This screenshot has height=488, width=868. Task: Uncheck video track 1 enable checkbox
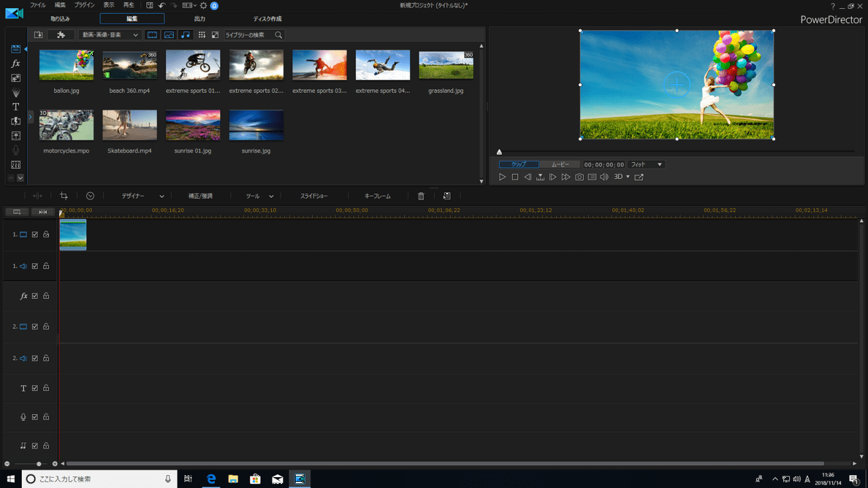pyautogui.click(x=35, y=235)
